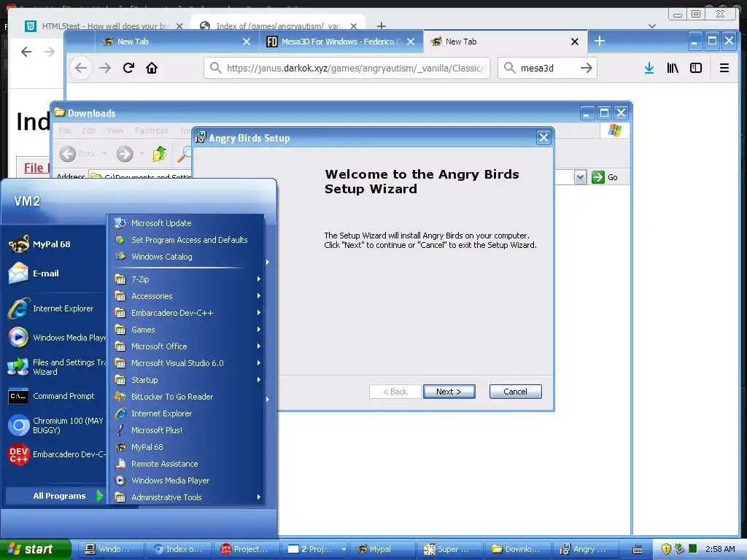This screenshot has width=747, height=560.
Task: Switch to Project taskbar button
Action: pyautogui.click(x=247, y=549)
